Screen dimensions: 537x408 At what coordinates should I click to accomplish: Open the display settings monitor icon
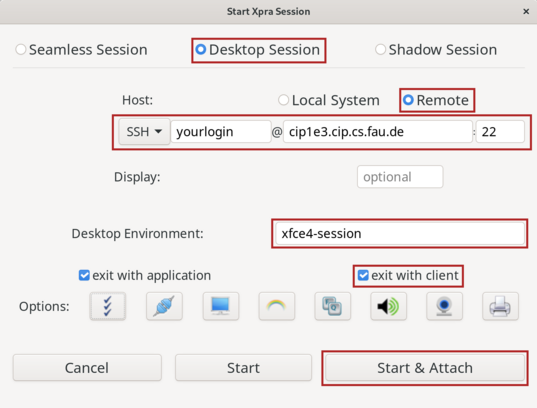pyautogui.click(x=221, y=306)
